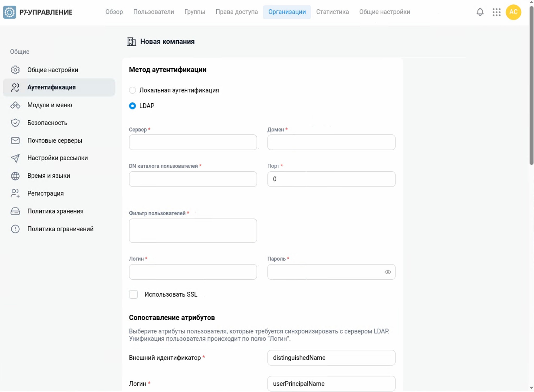Click the Политика хранения storage icon

tap(15, 211)
